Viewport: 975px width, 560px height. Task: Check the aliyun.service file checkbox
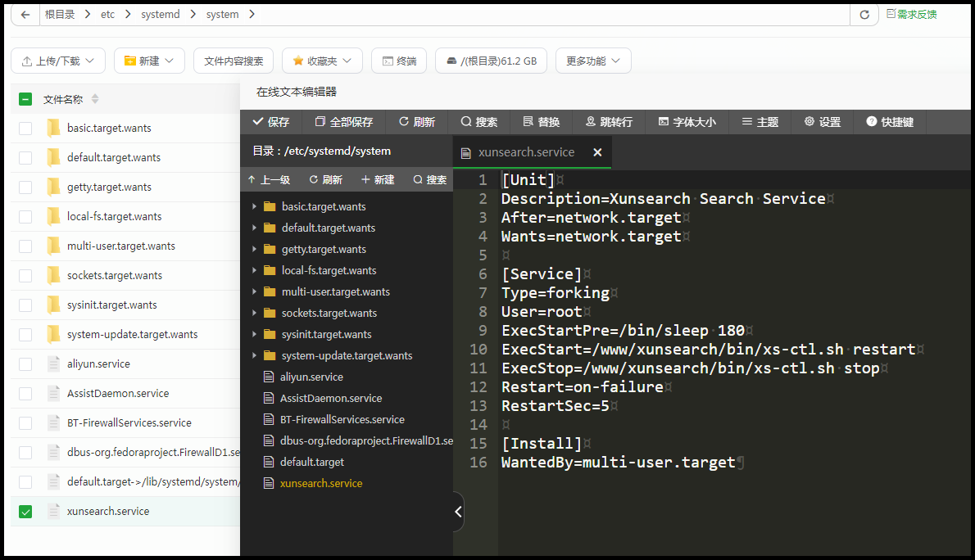point(25,364)
